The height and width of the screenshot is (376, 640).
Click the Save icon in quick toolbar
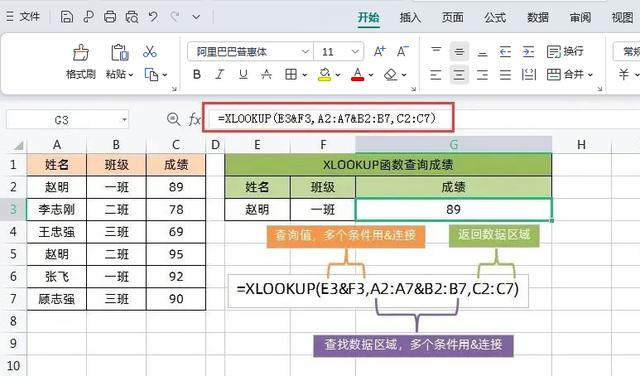click(x=67, y=17)
